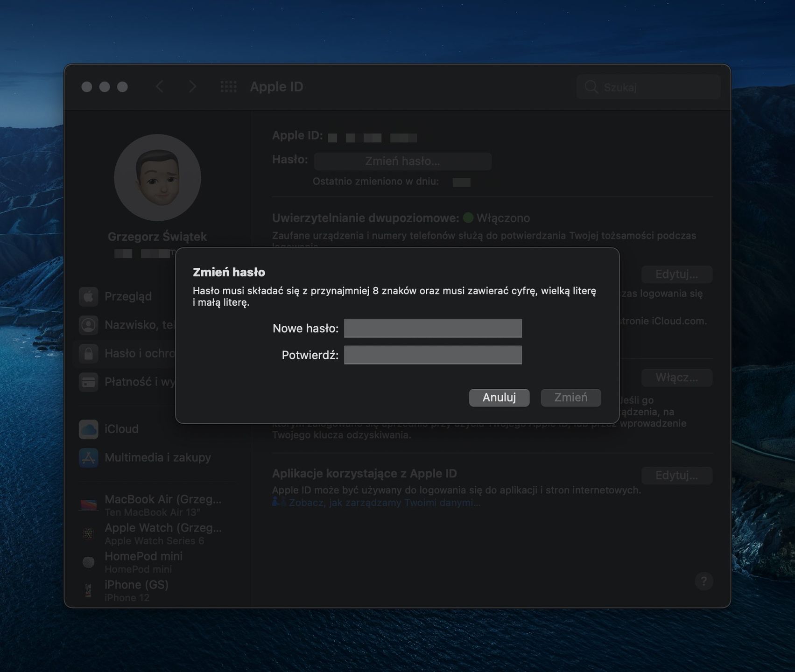Image resolution: width=795 pixels, height=672 pixels.
Task: Click the Potwierdź: label
Action: coord(310,355)
